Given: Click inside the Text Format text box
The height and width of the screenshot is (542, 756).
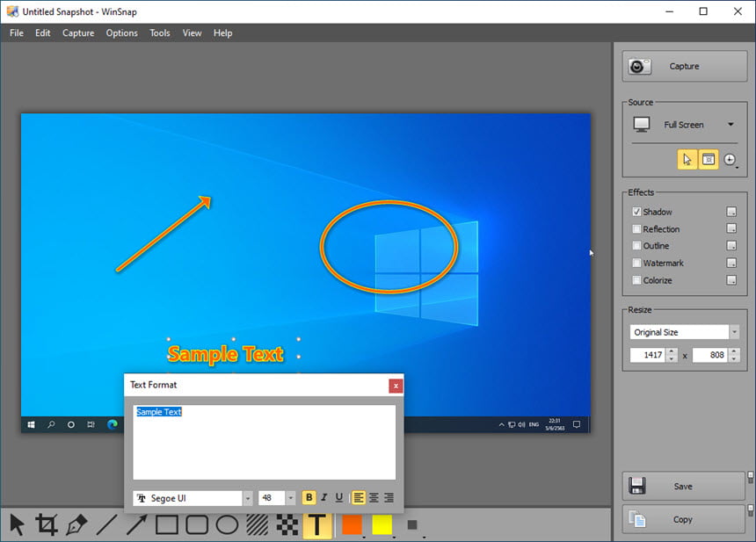Looking at the screenshot, I should pyautogui.click(x=265, y=442).
